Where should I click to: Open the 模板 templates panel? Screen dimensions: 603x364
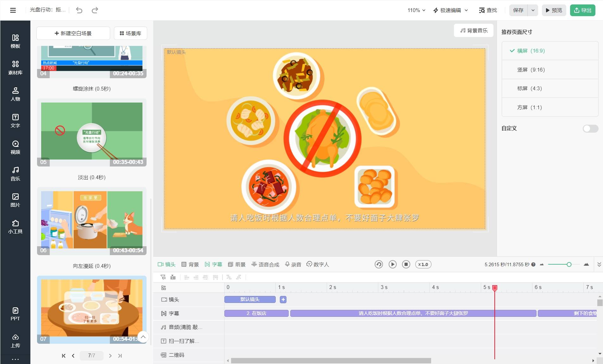[x=15, y=41]
